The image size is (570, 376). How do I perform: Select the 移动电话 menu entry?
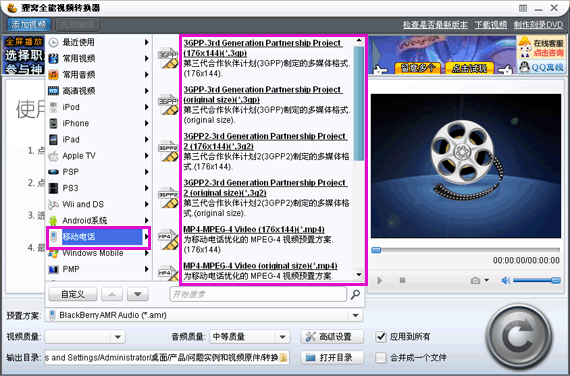tap(99, 237)
